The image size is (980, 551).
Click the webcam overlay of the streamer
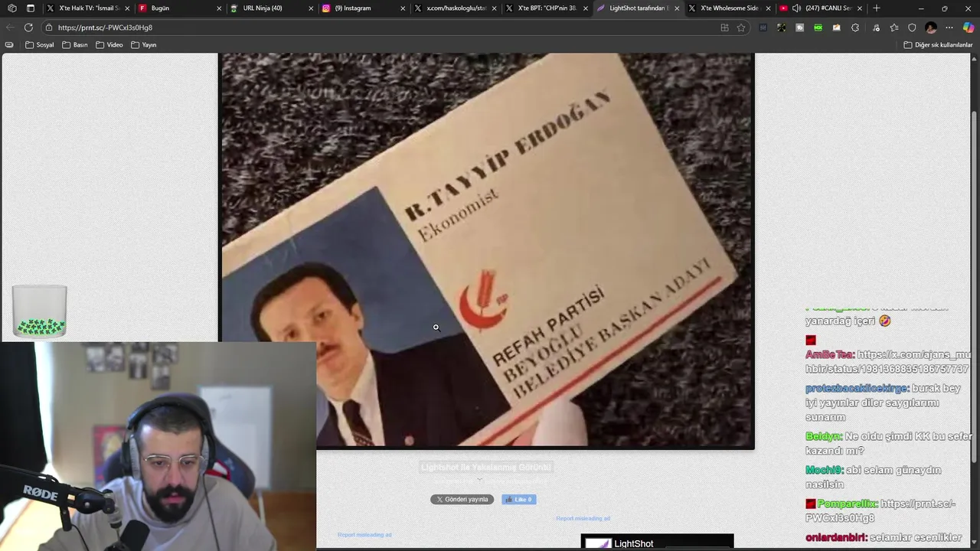coord(158,446)
